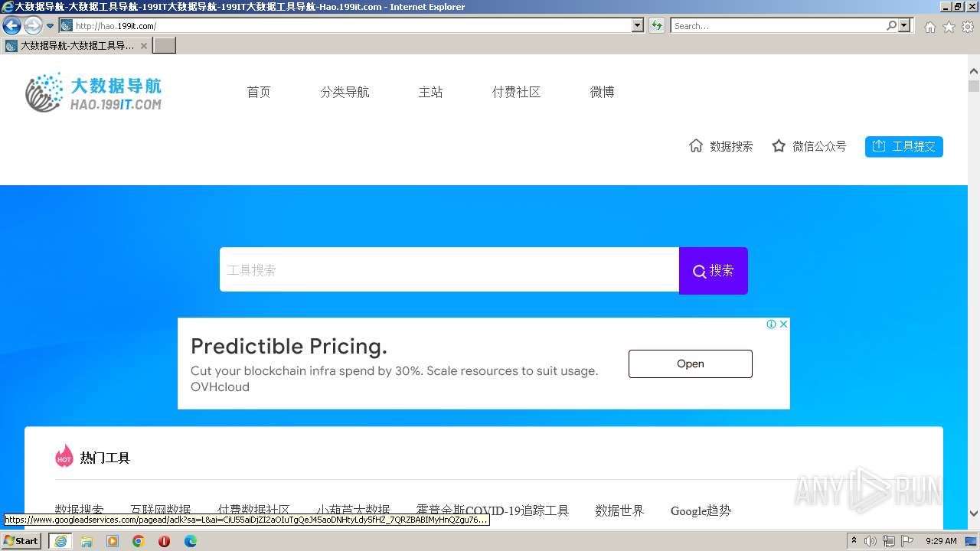980x551 pixels.
Task: Click inside the IE Search box
Action: [777, 25]
